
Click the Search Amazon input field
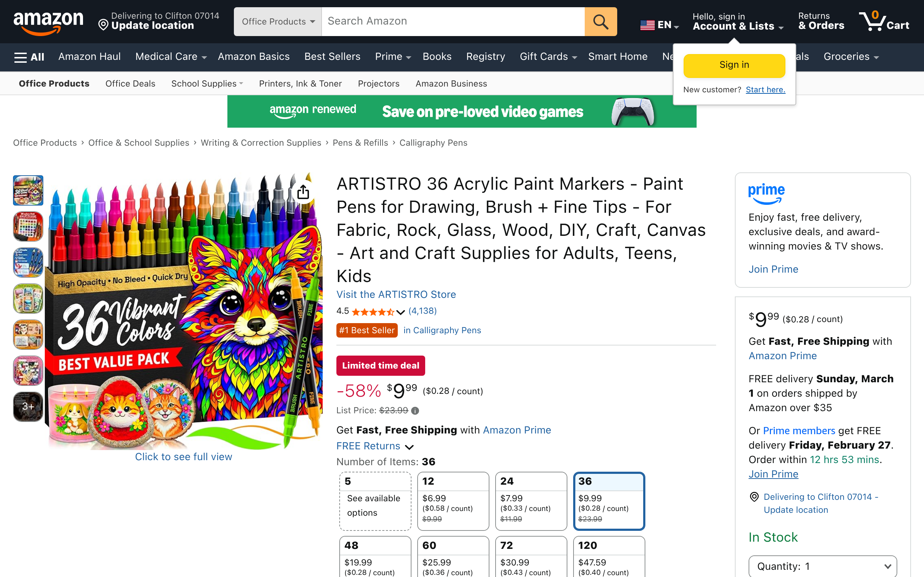click(x=453, y=22)
